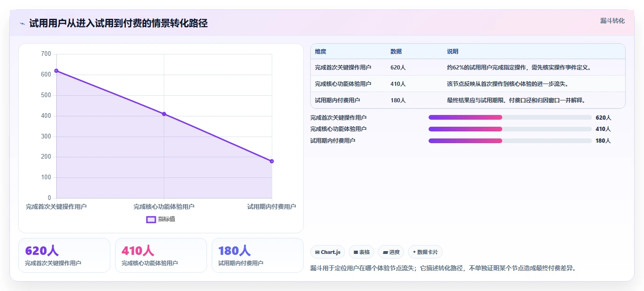
Task: Click the 数据 table column header
Action: (396, 52)
